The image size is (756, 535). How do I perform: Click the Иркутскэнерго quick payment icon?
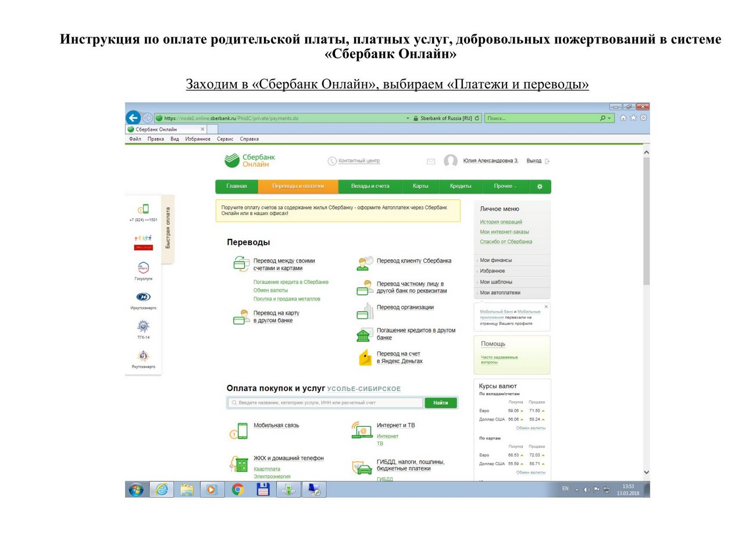[x=143, y=297]
